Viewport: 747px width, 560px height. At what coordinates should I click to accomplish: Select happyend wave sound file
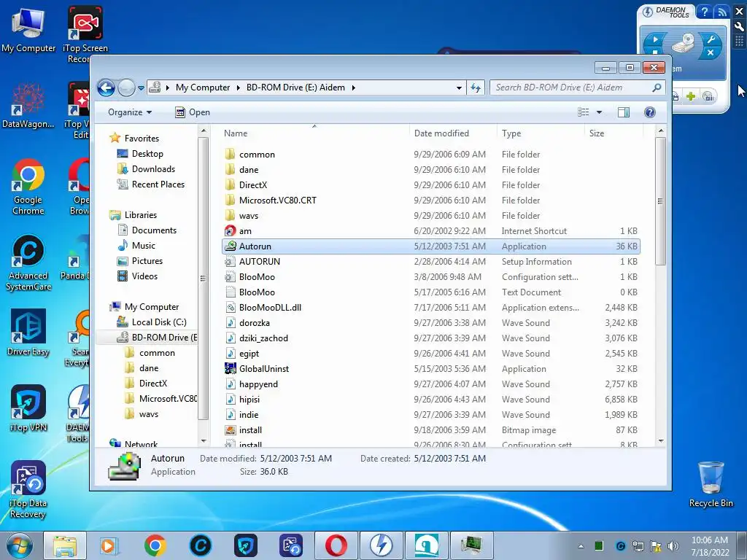point(430,384)
